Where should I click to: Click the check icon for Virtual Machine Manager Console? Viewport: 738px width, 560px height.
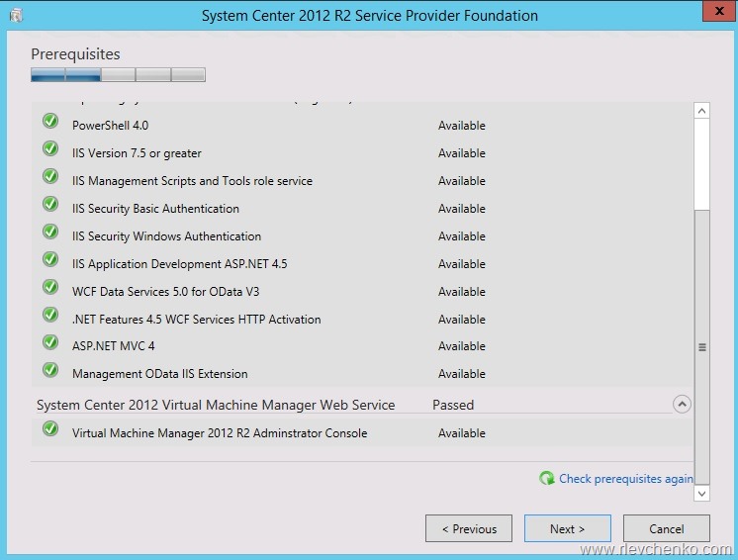point(50,429)
